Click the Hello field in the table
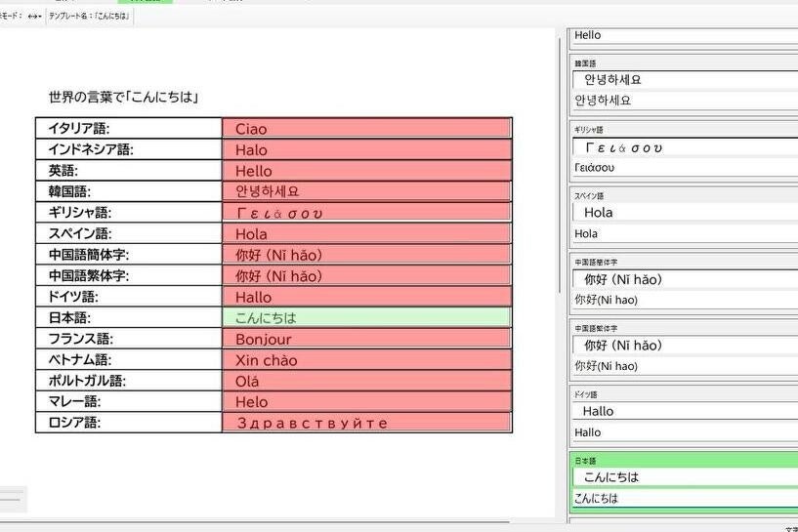Viewport: 798px width, 532px height. 367,171
